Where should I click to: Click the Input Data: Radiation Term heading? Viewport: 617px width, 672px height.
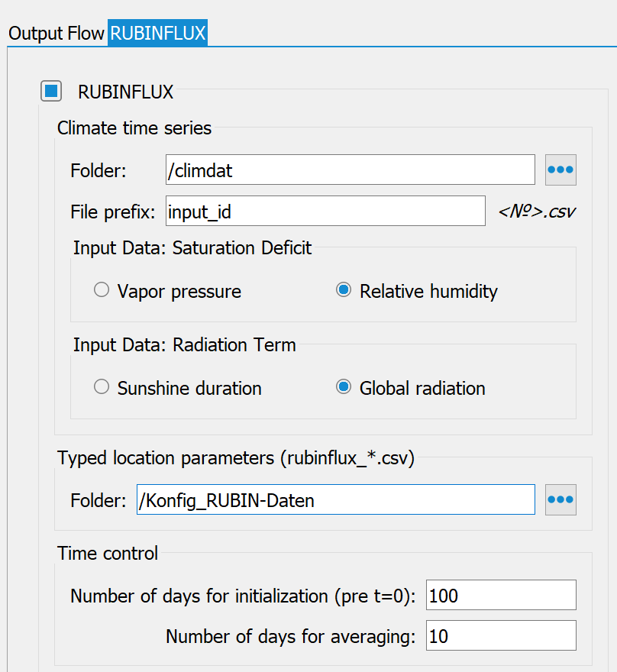point(184,344)
